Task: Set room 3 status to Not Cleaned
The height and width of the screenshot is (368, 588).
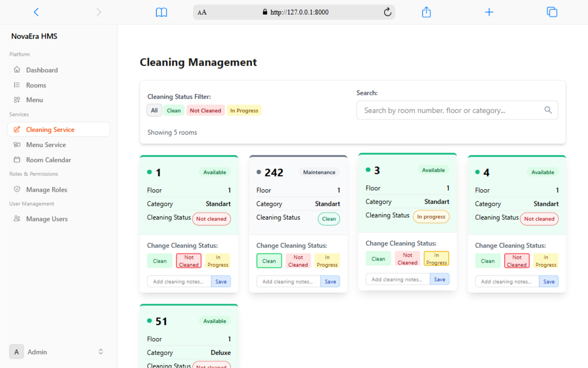Action: click(407, 259)
